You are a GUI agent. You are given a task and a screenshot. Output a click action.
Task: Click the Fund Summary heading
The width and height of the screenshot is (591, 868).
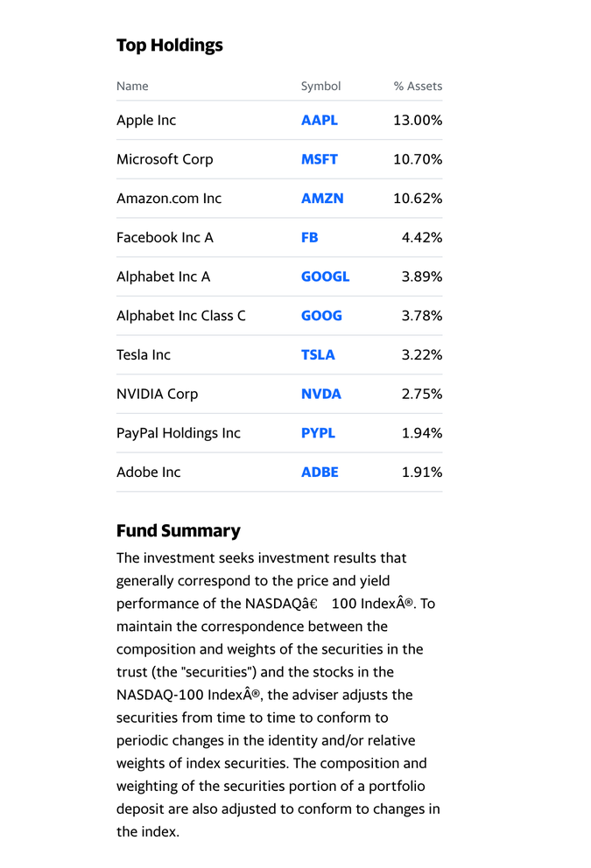tap(178, 531)
